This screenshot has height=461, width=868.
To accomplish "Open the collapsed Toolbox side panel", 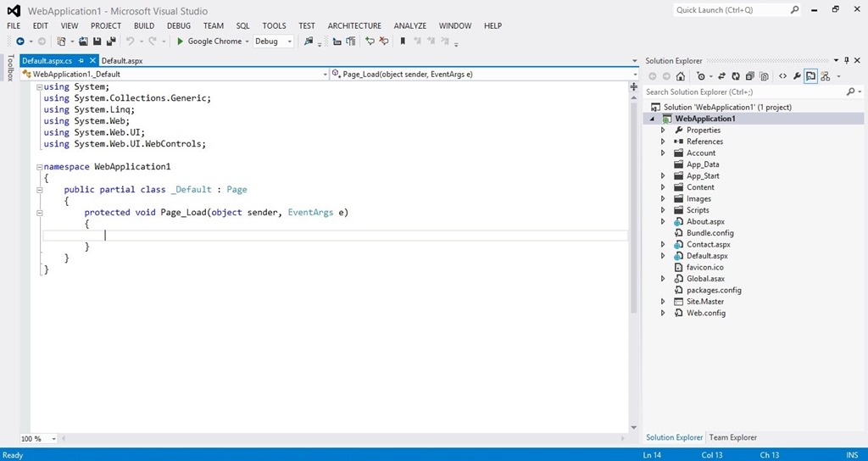I will (x=10, y=68).
